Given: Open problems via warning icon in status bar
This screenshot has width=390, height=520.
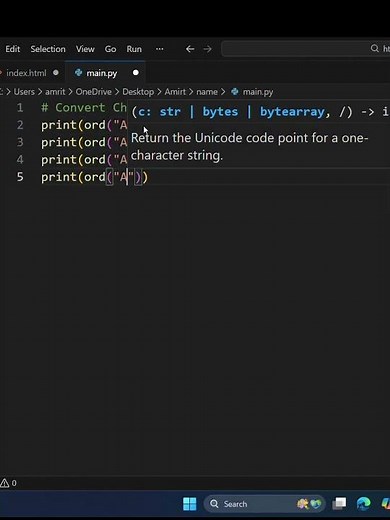Looking at the screenshot, I should pos(5,483).
